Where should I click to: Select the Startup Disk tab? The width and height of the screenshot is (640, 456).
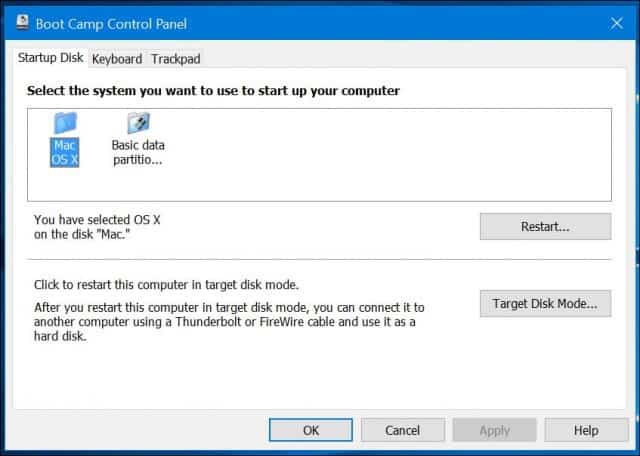51,58
